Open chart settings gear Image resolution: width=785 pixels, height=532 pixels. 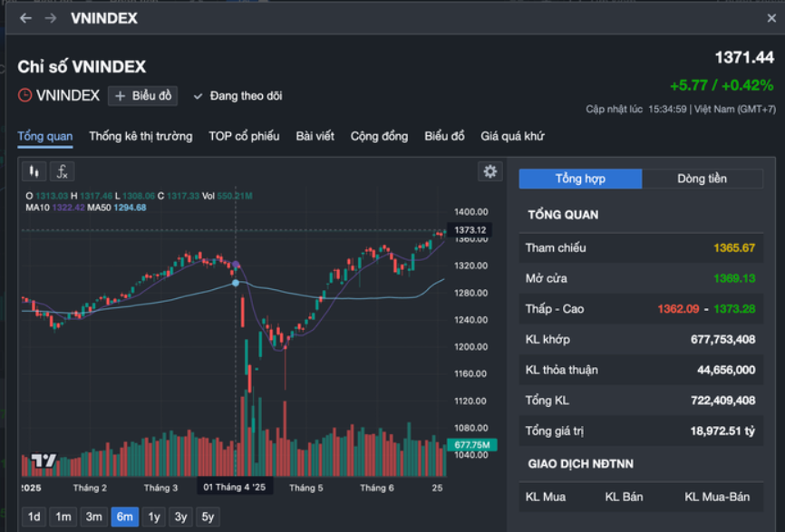click(x=490, y=171)
